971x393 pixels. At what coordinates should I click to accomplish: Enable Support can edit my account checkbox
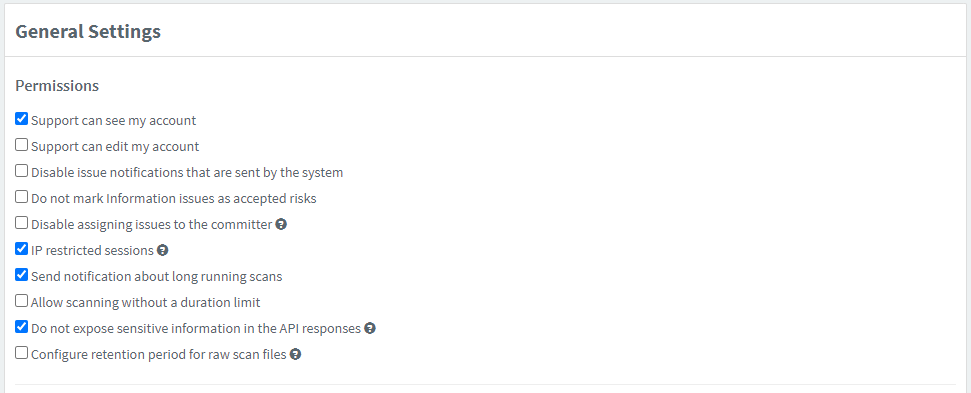coord(22,145)
